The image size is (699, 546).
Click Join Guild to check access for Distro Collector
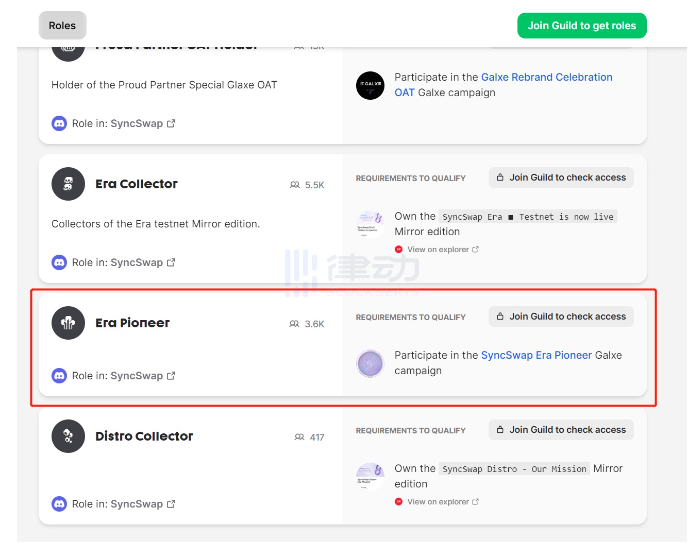[561, 430]
